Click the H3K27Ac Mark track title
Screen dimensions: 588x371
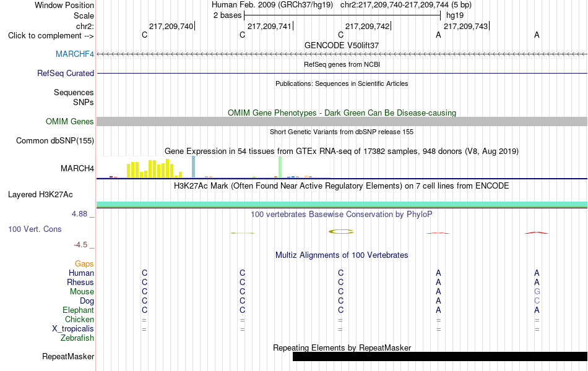click(x=342, y=186)
